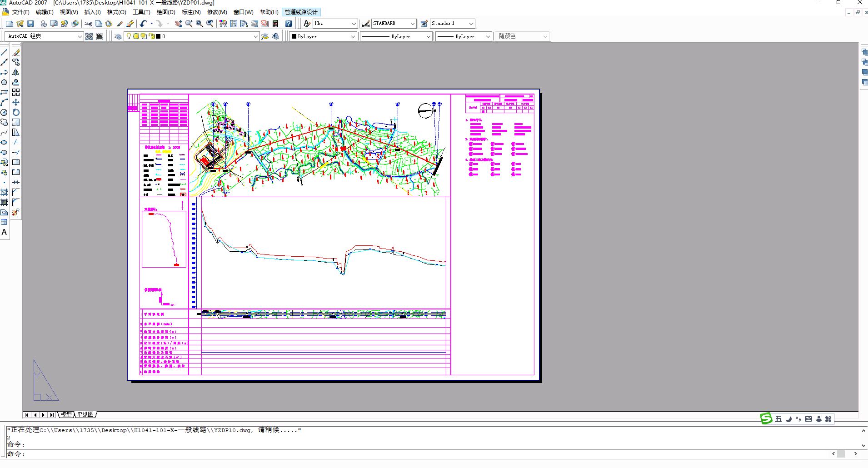Expand the ByLayer color control dropdown
This screenshot has height=468, width=868.
click(353, 36)
